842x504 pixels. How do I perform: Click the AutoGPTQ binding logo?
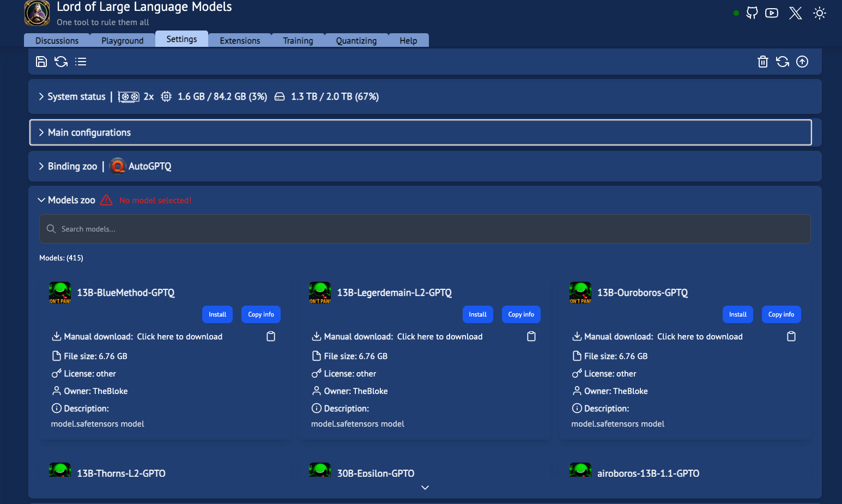117,166
